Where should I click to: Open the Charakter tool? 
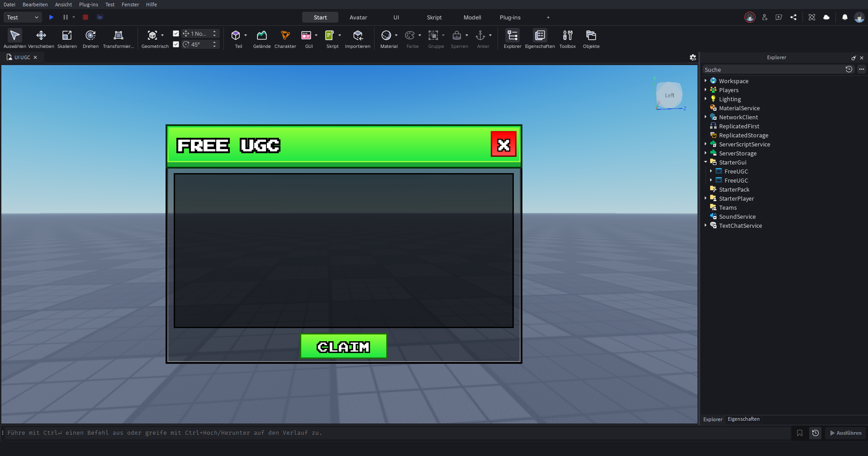tap(285, 38)
